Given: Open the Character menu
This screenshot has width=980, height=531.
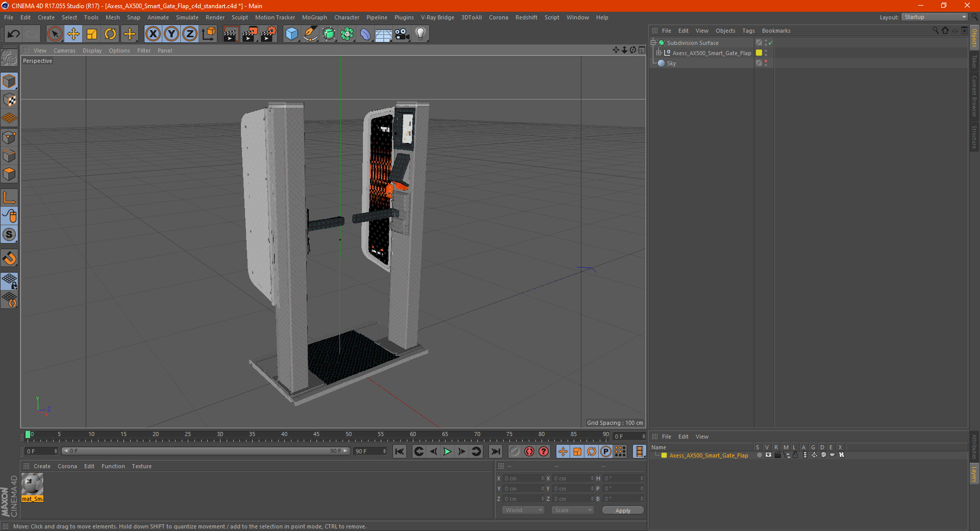Looking at the screenshot, I should coord(347,17).
